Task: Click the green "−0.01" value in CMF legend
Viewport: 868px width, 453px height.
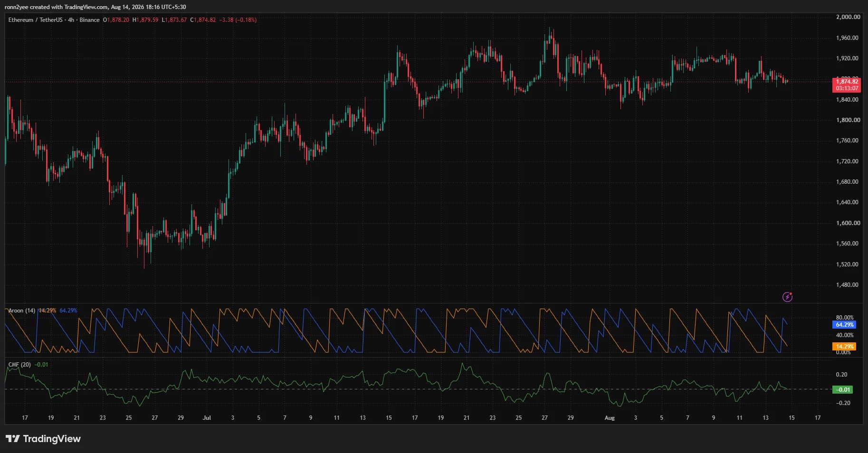Action: (41, 365)
